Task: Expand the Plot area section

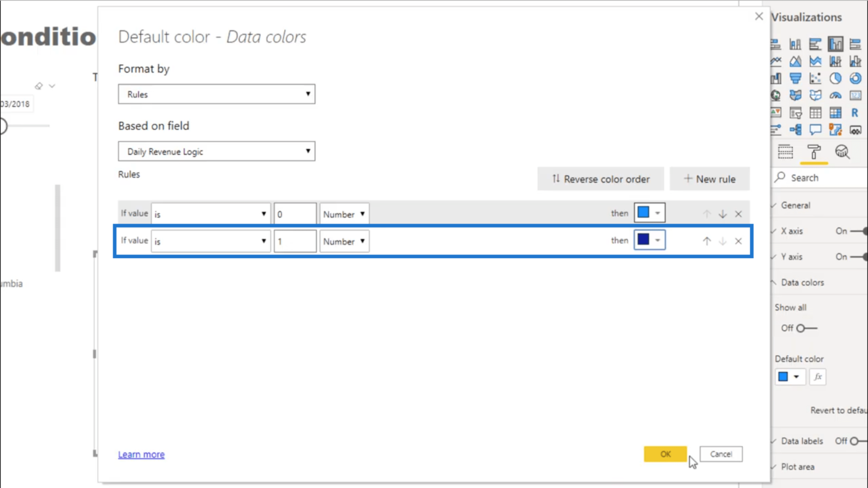Action: point(797,467)
